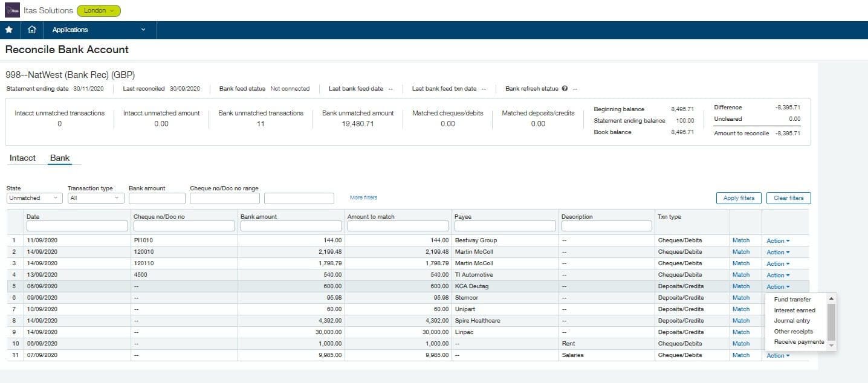This screenshot has width=868, height=383.
Task: Go to the home icon
Action: (x=32, y=30)
